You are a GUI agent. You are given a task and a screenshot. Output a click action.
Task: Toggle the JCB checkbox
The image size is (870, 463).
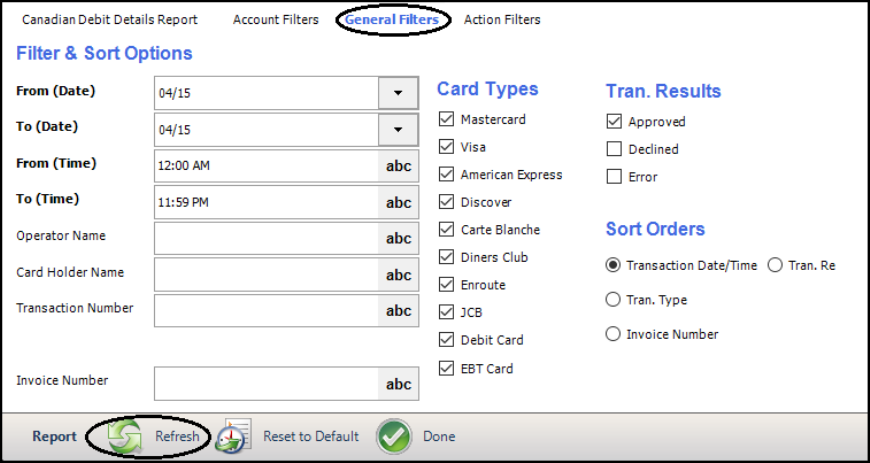tap(446, 313)
